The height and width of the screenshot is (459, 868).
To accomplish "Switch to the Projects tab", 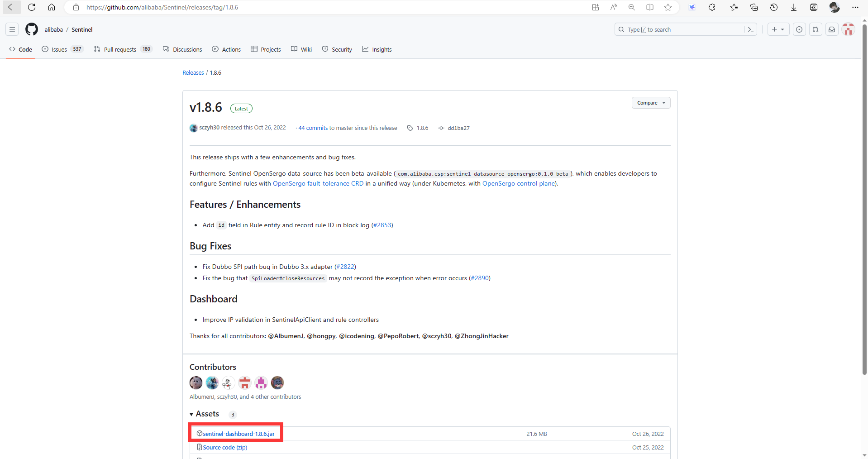I will 266,49.
